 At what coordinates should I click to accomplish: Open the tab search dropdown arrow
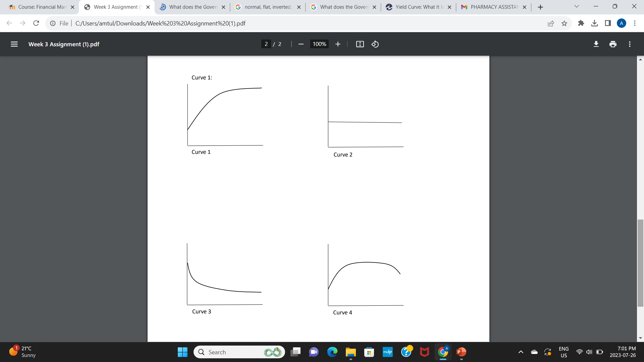tap(576, 6)
